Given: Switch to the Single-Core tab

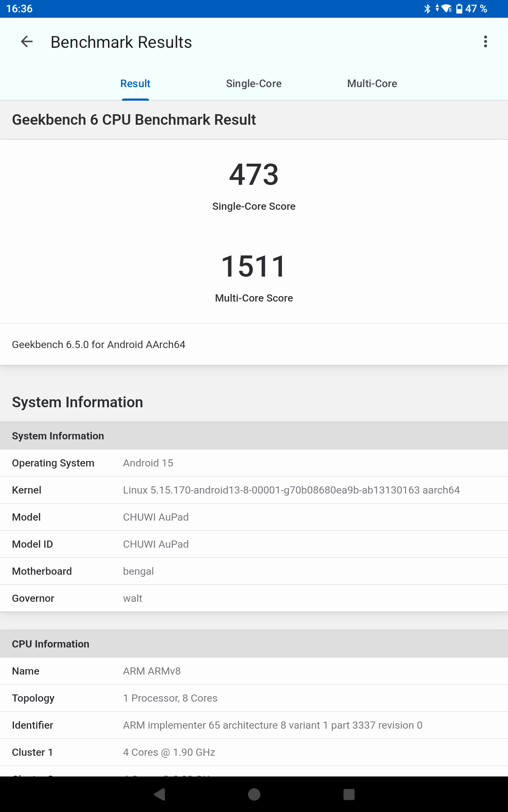Looking at the screenshot, I should pos(254,84).
